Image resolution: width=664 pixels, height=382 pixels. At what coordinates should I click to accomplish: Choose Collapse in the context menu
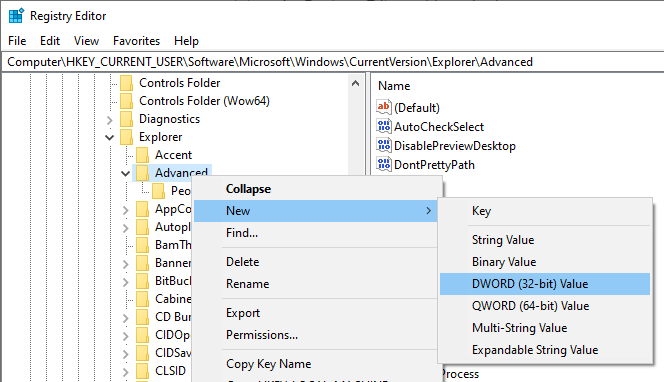point(316,189)
